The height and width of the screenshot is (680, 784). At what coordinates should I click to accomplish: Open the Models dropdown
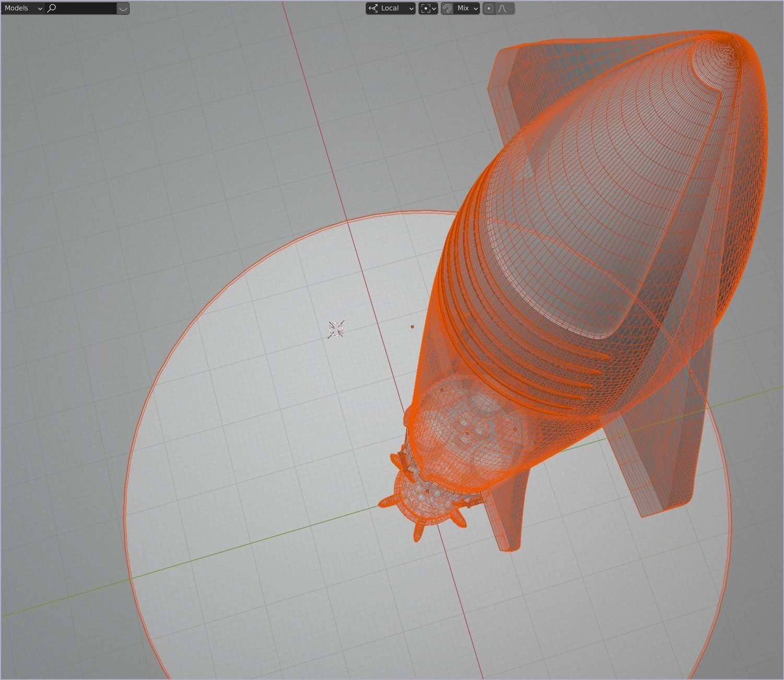pyautogui.click(x=22, y=8)
